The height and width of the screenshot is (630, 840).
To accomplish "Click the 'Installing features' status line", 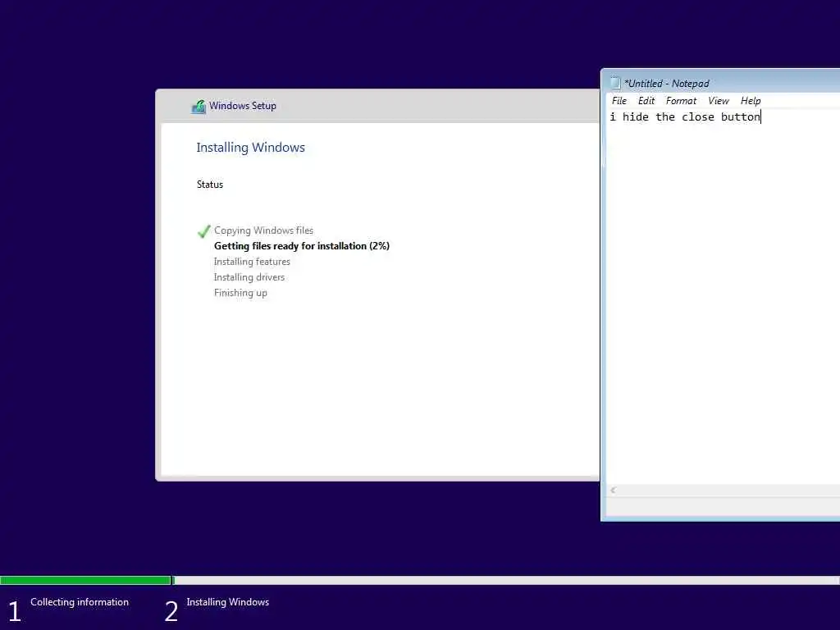I will point(252,262).
